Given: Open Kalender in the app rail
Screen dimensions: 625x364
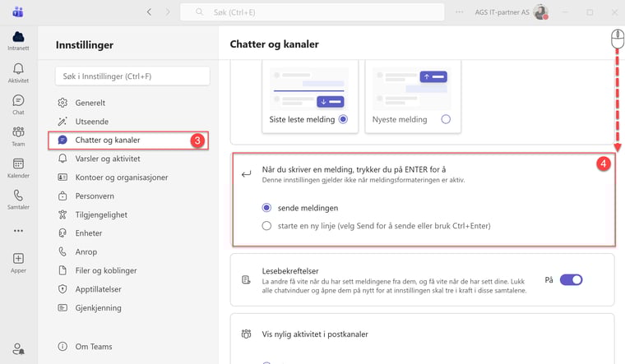Looking at the screenshot, I should coord(18,168).
